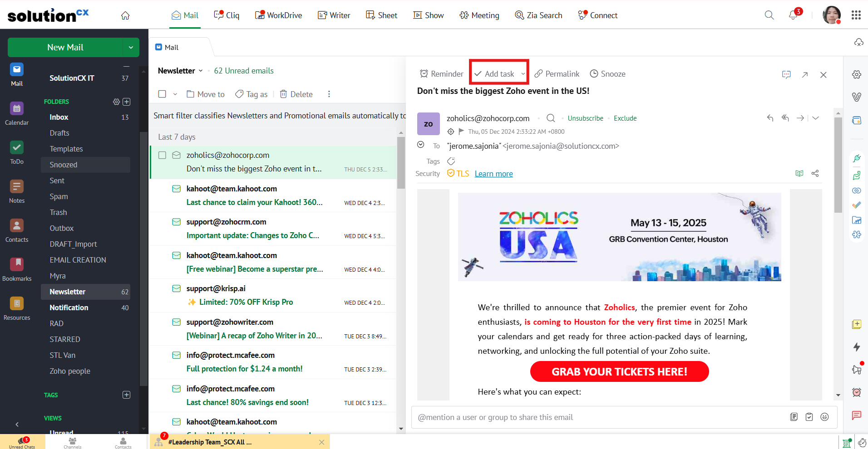Open the Snoozed folder
The height and width of the screenshot is (449, 868).
pyautogui.click(x=85, y=165)
